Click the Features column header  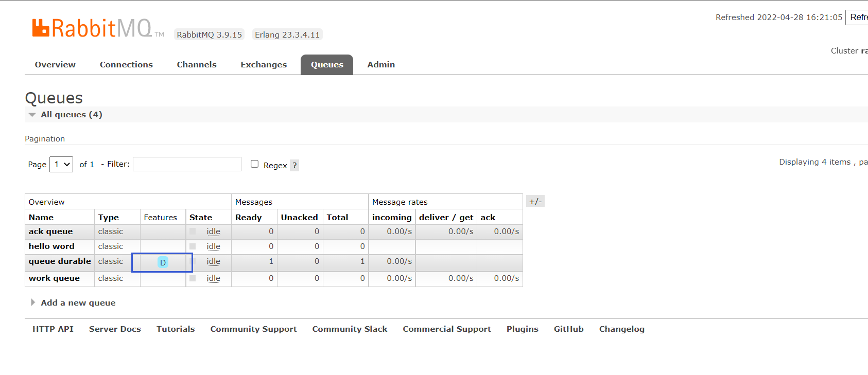tap(161, 217)
